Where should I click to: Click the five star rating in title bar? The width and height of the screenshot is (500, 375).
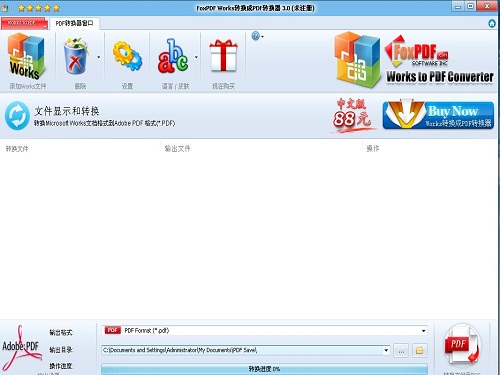click(x=39, y=8)
